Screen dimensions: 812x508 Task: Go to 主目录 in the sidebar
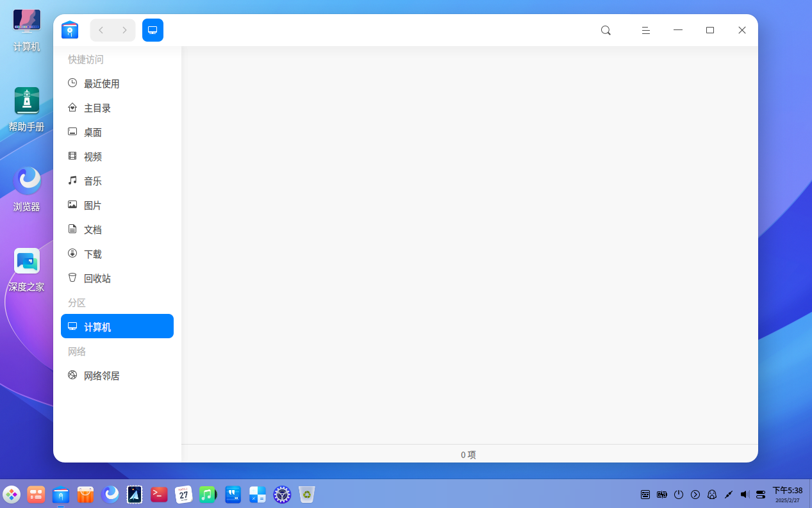click(x=117, y=108)
